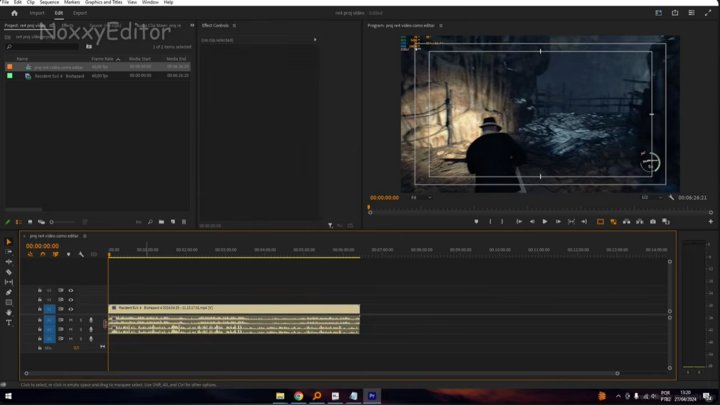Click Mark Out bracket in Program monitor
This screenshot has width=720, height=405.
click(502, 221)
